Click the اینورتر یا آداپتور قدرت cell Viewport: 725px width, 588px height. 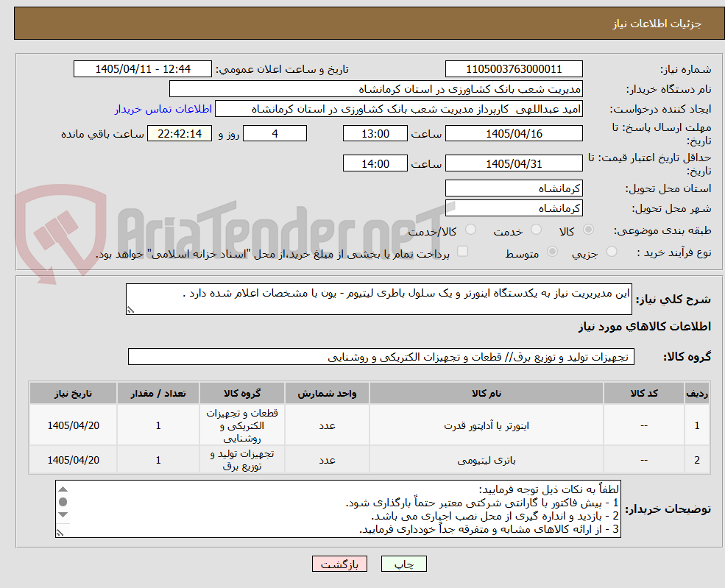pos(487,425)
